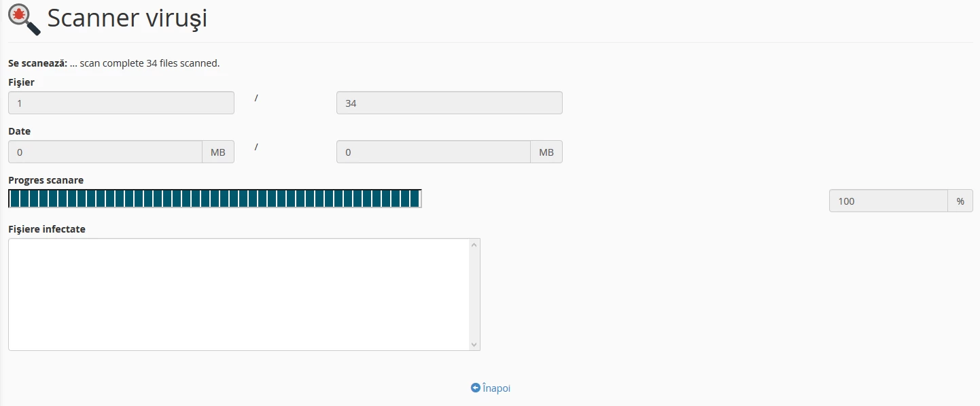
Task: Click the MB unit label of second Date field
Action: (546, 152)
